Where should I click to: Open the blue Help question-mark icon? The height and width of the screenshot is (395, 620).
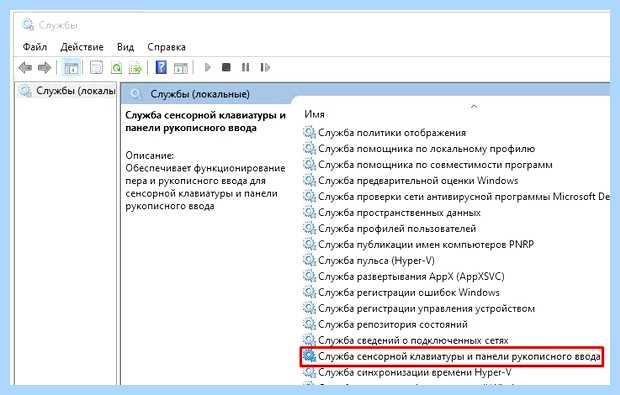[x=161, y=67]
